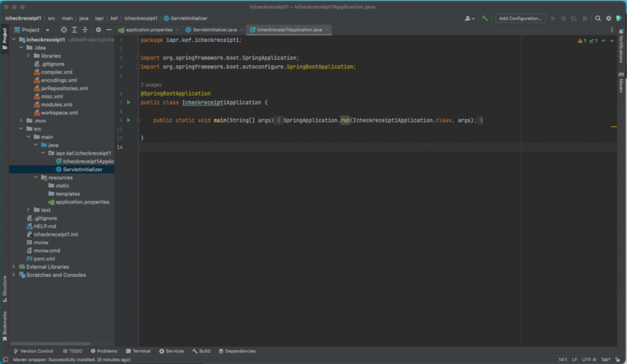Close the ServletInitializer.java tab

241,30
